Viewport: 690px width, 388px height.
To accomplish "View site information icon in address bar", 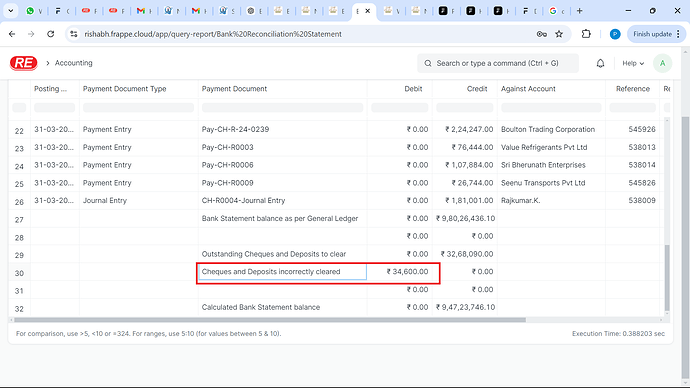I will point(73,34).
